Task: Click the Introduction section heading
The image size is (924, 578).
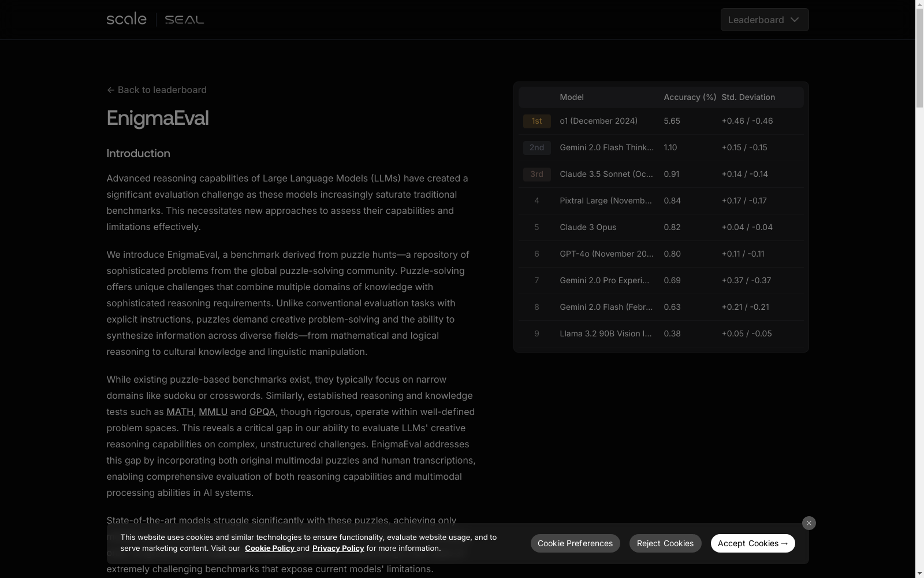Action: coord(138,153)
